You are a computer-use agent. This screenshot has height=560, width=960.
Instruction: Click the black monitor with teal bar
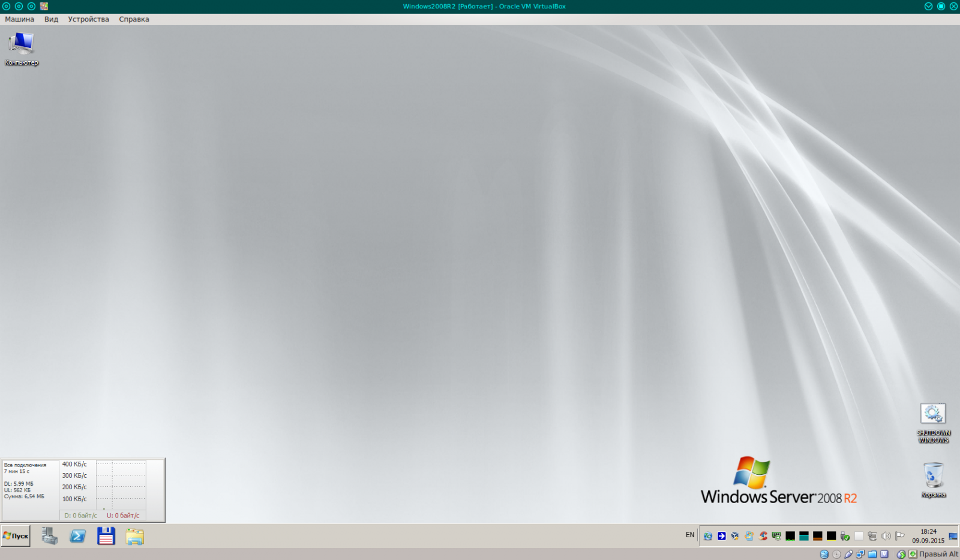pyautogui.click(x=804, y=536)
